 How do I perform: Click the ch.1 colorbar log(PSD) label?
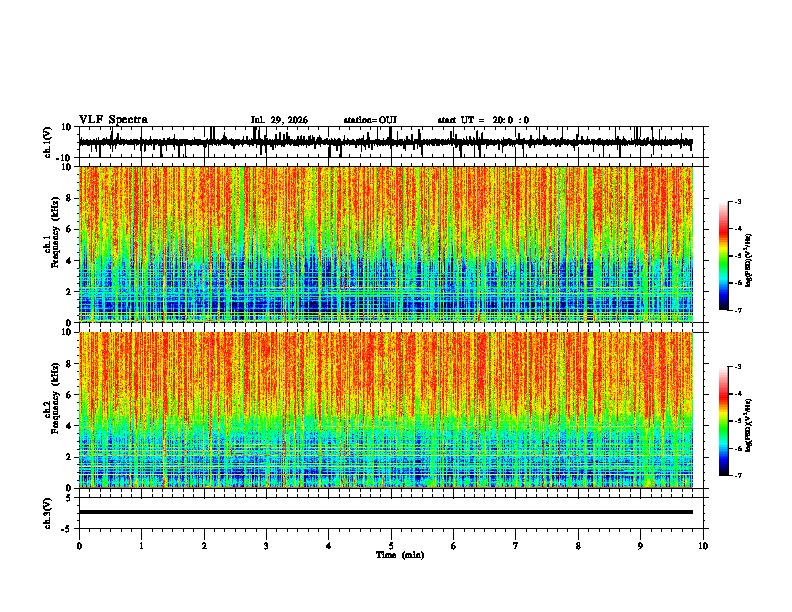(749, 260)
